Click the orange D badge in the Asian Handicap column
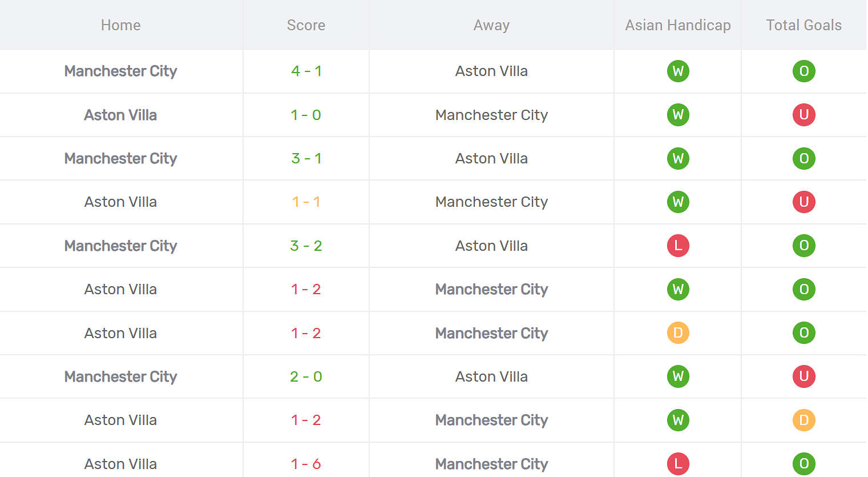The height and width of the screenshot is (477, 868). click(x=678, y=333)
